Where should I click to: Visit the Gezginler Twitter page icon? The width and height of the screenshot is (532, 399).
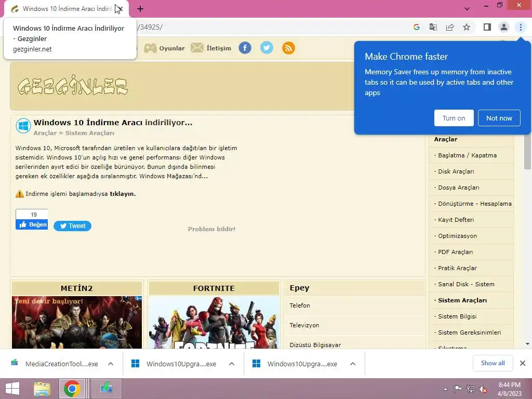[267, 48]
